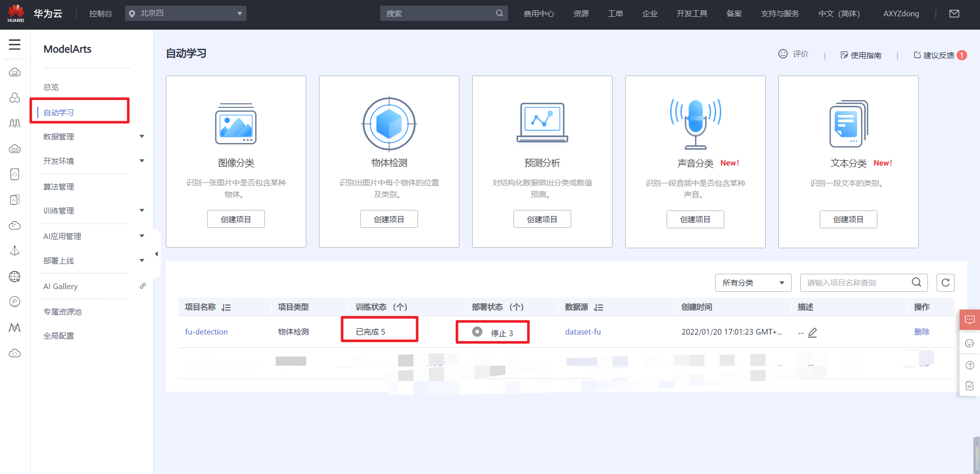The height and width of the screenshot is (474, 980).
Task: Open the red floating chat widget
Action: point(970,320)
